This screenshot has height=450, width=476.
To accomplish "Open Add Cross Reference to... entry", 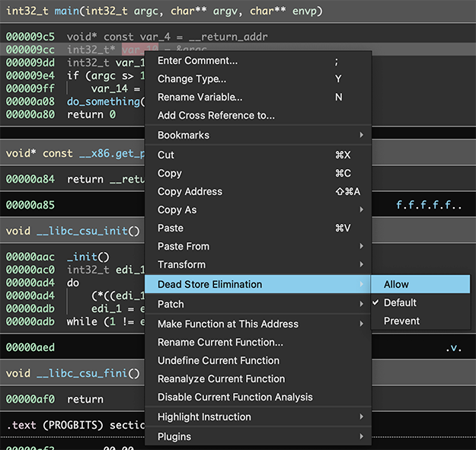I will point(258,115).
